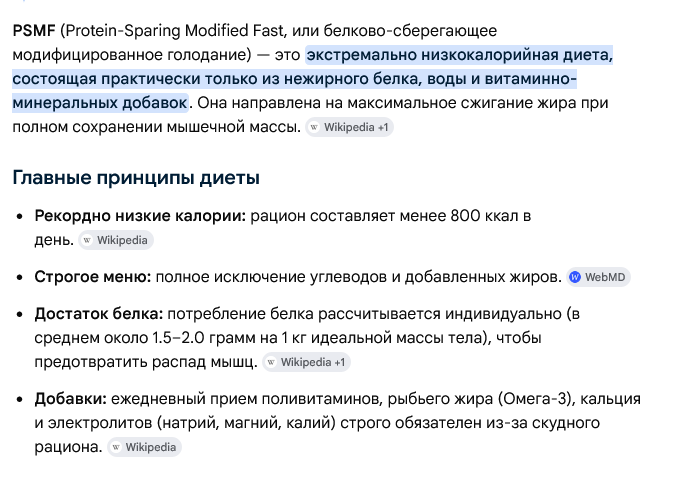Open the Wikipedia citation after 'день.'
This screenshot has height=477, width=690.
tap(116, 240)
